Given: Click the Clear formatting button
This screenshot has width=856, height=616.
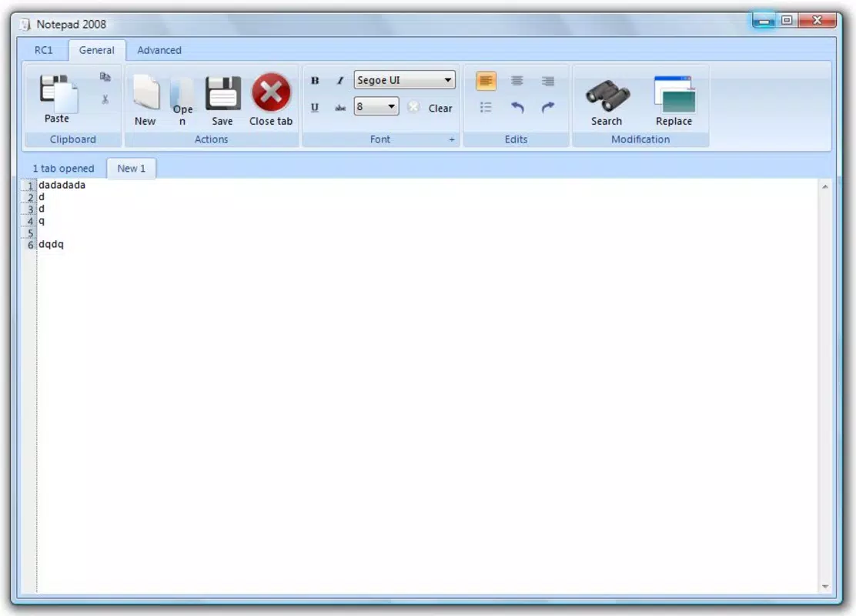Looking at the screenshot, I should 431,108.
